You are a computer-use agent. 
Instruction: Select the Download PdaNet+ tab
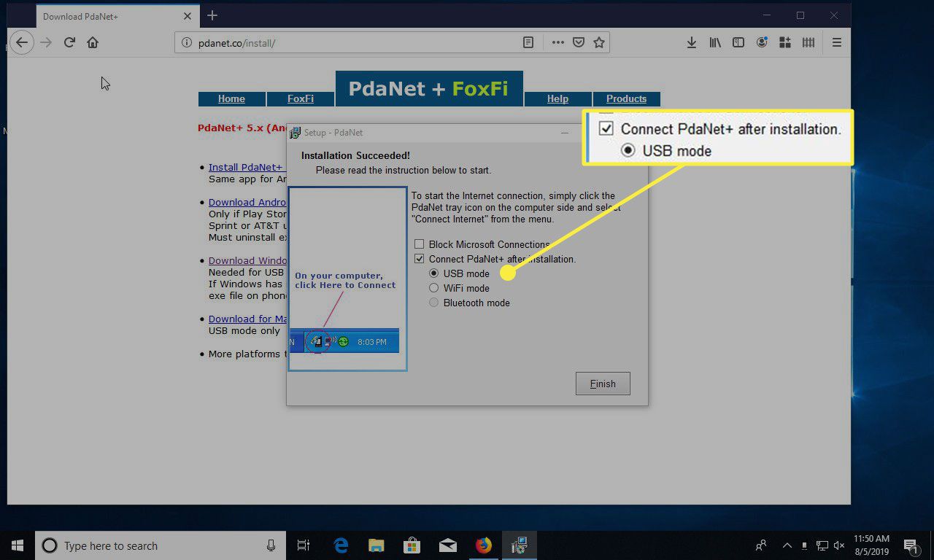click(117, 16)
